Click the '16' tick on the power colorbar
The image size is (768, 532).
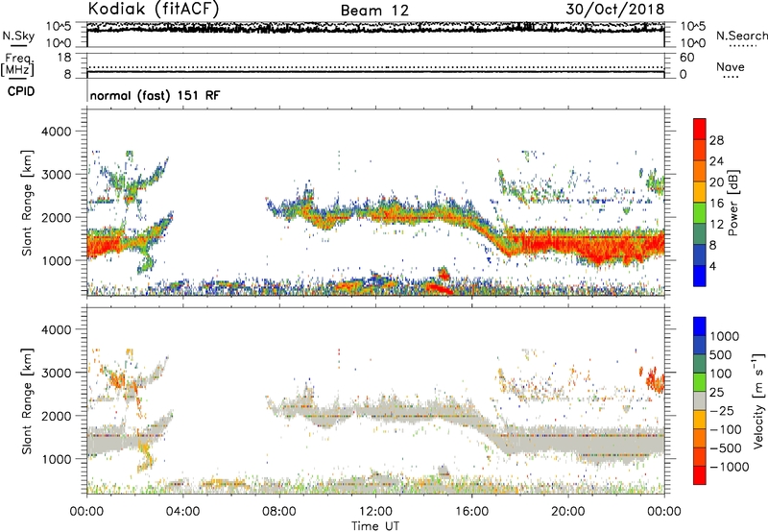click(716, 204)
